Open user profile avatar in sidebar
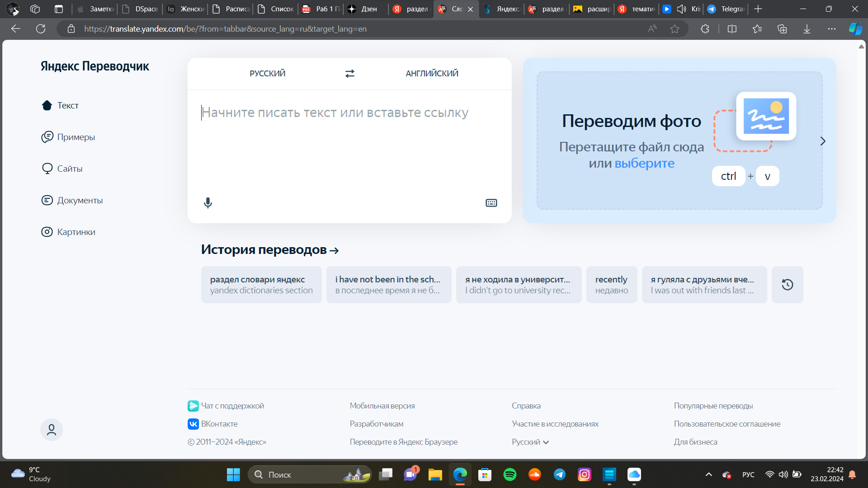868x488 pixels. 52,430
